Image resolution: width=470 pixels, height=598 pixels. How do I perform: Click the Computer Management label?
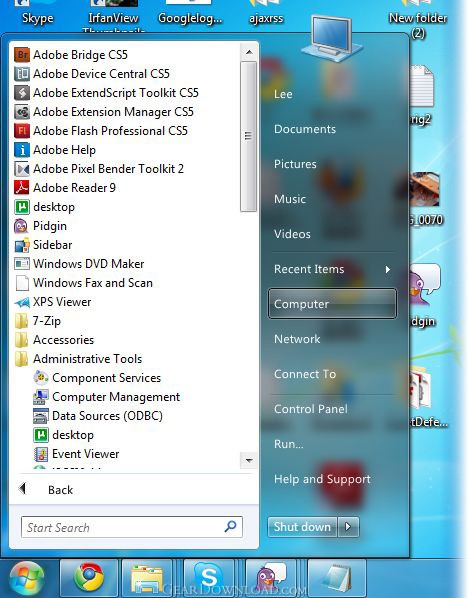[116, 397]
